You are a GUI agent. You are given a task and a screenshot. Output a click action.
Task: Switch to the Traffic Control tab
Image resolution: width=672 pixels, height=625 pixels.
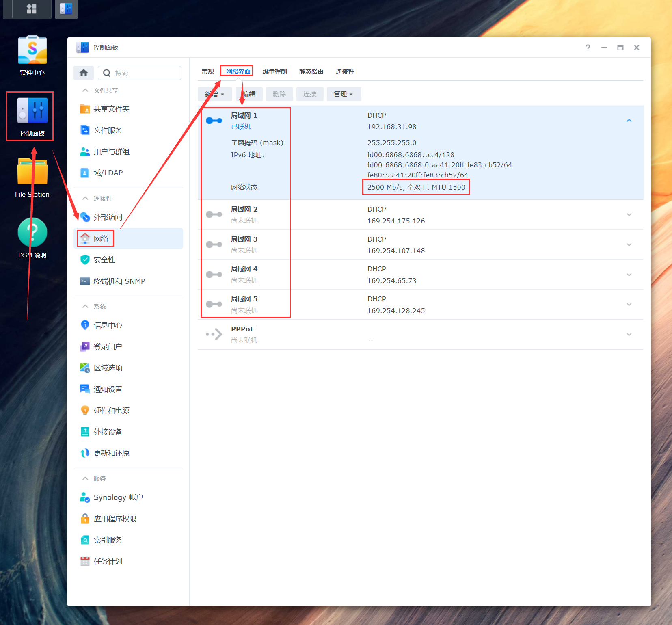click(274, 71)
